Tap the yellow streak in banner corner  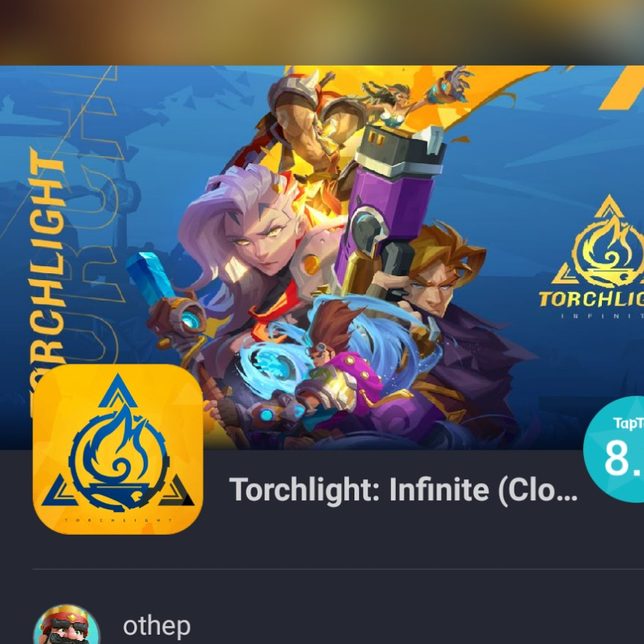[621, 87]
